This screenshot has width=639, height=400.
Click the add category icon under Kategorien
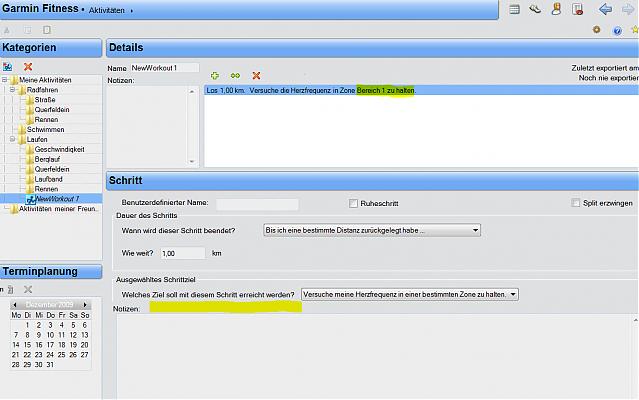pyautogui.click(x=8, y=66)
